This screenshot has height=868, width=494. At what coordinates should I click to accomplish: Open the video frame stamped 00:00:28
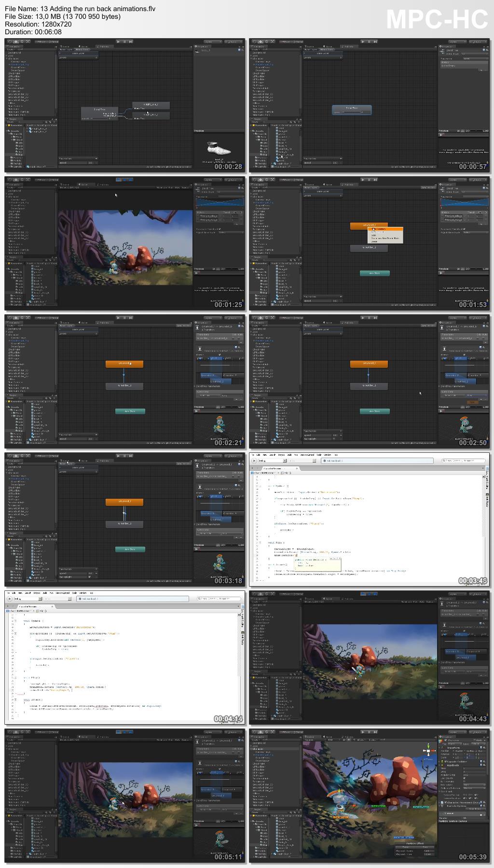tap(125, 105)
